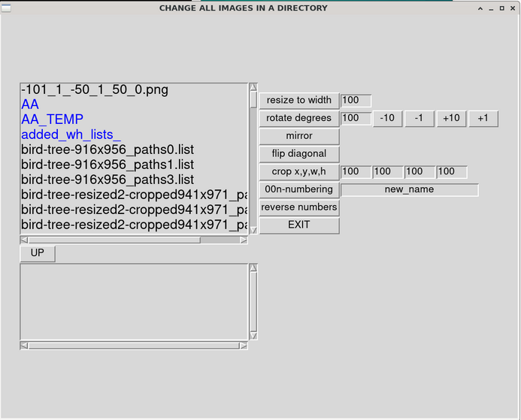Click right arrow of file list horizontal scrollbar

244,240
